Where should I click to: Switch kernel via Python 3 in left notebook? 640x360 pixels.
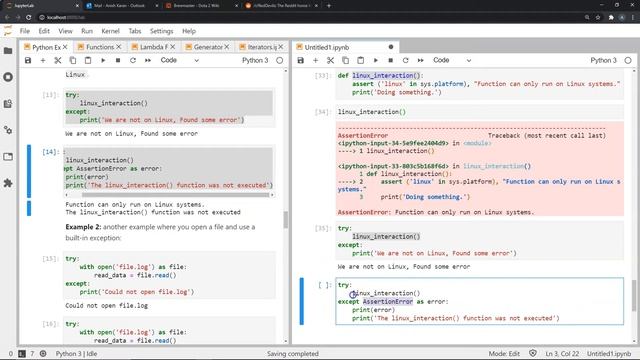(255, 60)
